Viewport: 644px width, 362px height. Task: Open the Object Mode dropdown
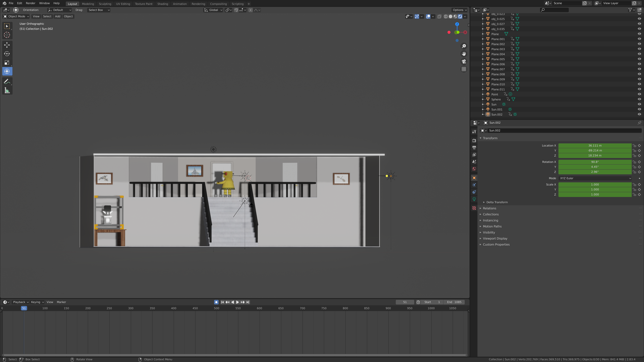pyautogui.click(x=16, y=16)
